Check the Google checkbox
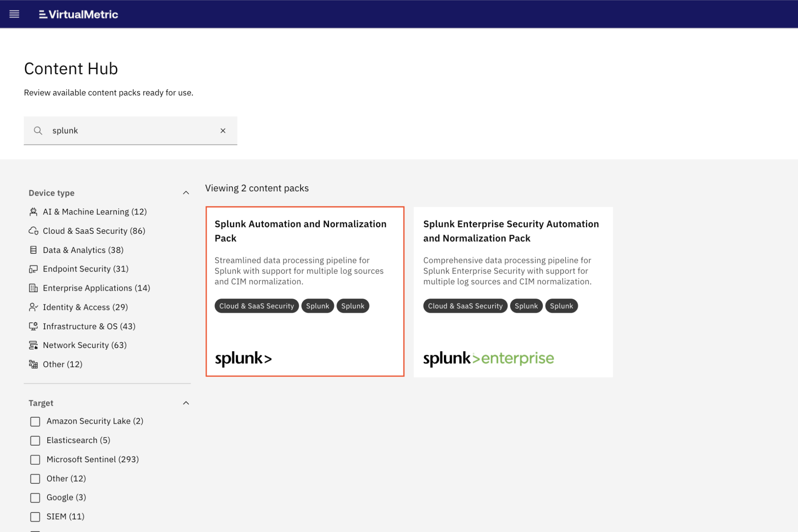 coord(35,498)
